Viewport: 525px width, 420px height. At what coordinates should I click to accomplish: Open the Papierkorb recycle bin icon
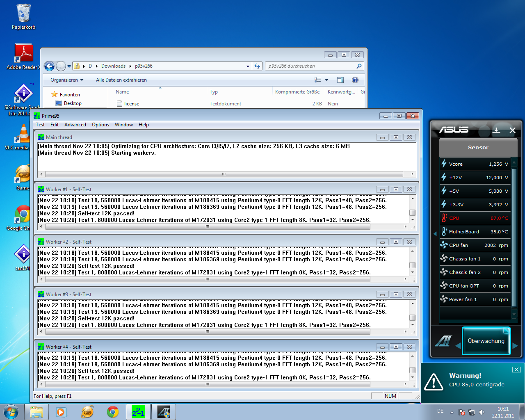click(x=23, y=16)
